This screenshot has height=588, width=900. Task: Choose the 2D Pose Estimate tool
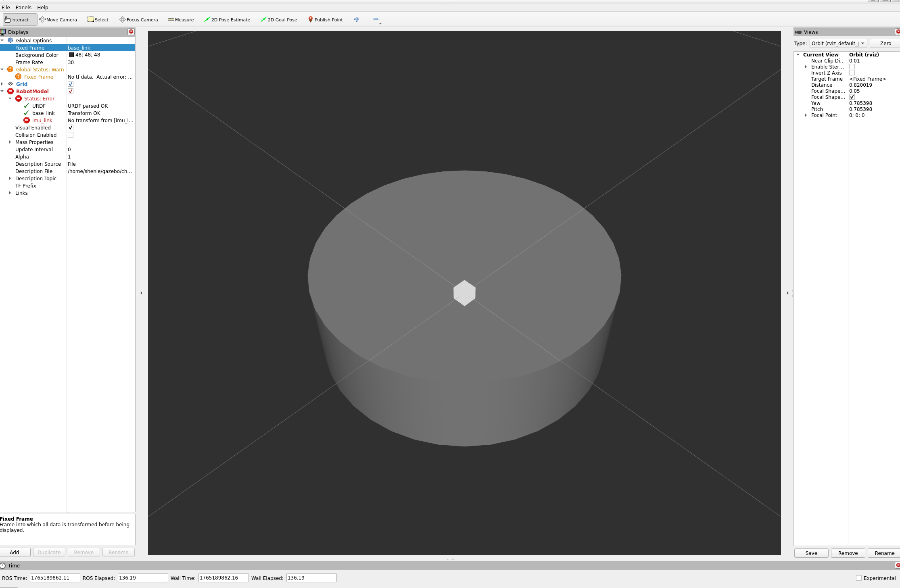[227, 19]
